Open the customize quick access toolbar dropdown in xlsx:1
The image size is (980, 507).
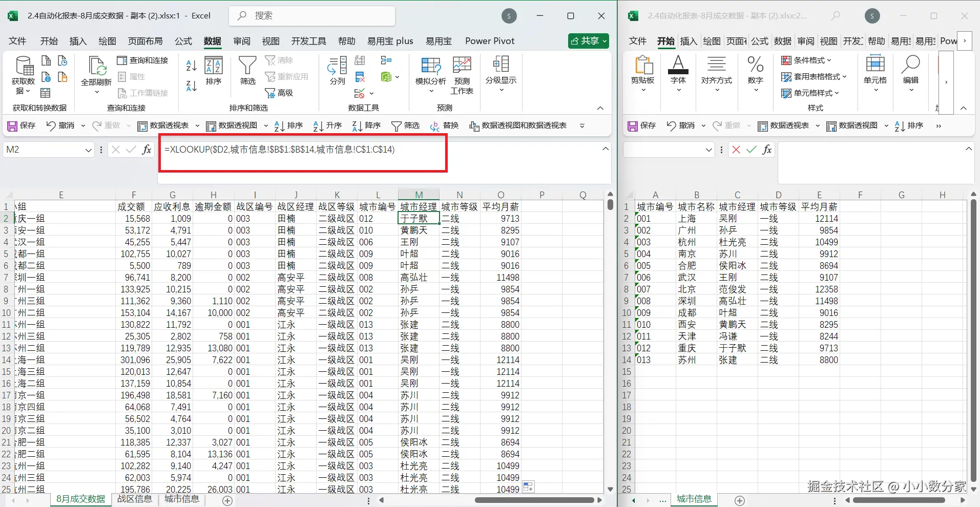582,125
